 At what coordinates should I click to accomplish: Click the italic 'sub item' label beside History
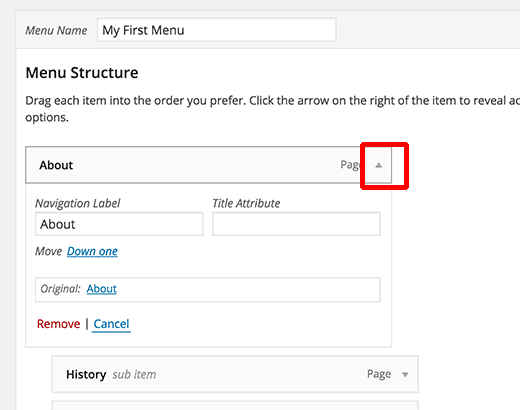[x=134, y=374]
